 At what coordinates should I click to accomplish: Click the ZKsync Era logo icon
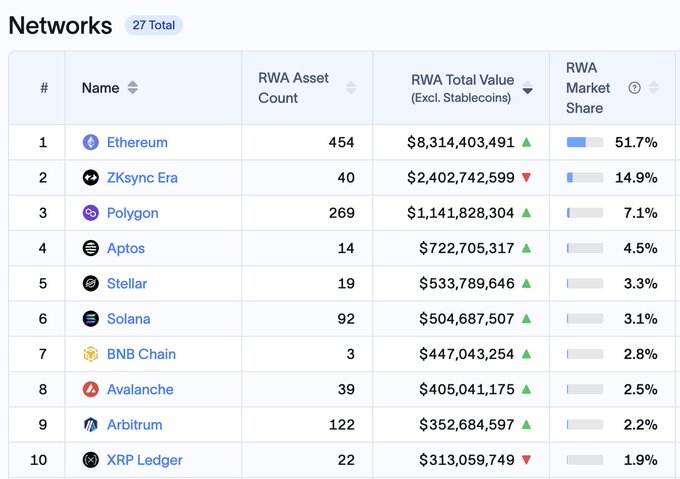90,178
